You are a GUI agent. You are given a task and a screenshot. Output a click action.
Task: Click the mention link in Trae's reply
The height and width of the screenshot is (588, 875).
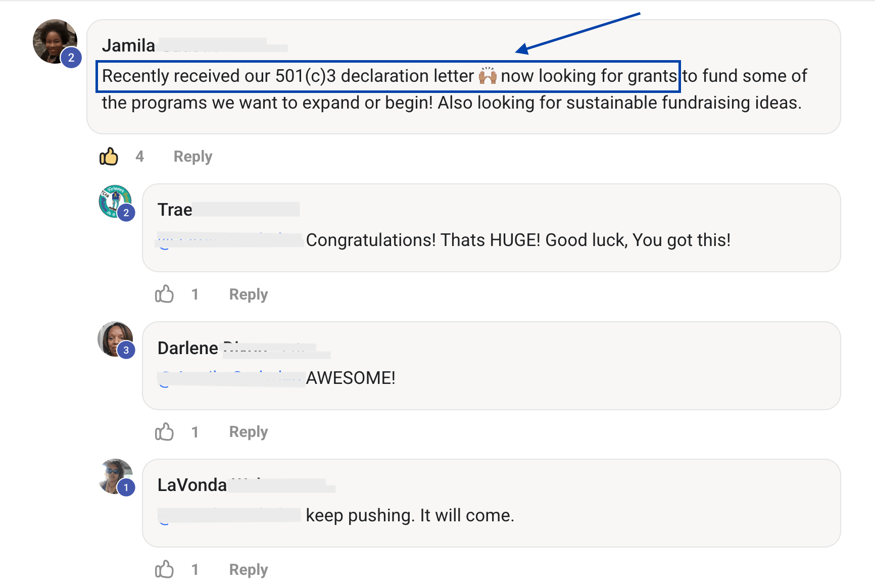[x=230, y=240]
